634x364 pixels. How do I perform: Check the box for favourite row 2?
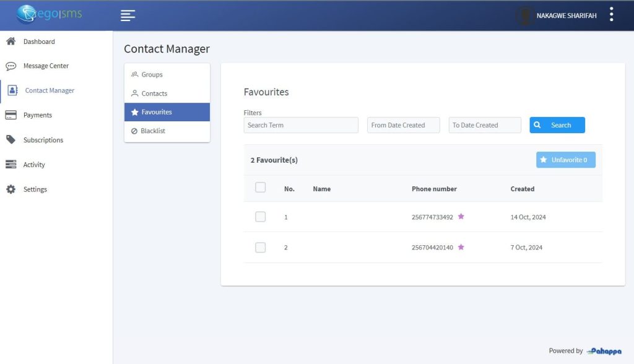pos(261,248)
